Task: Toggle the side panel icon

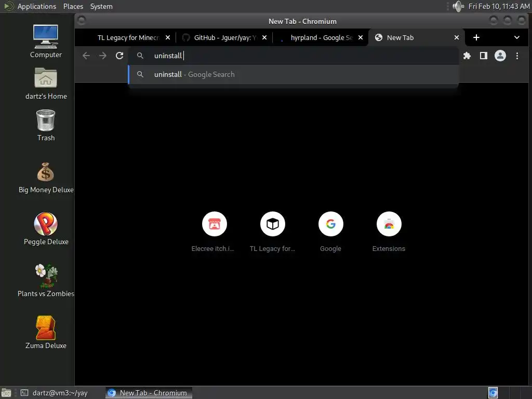Action: (484, 56)
